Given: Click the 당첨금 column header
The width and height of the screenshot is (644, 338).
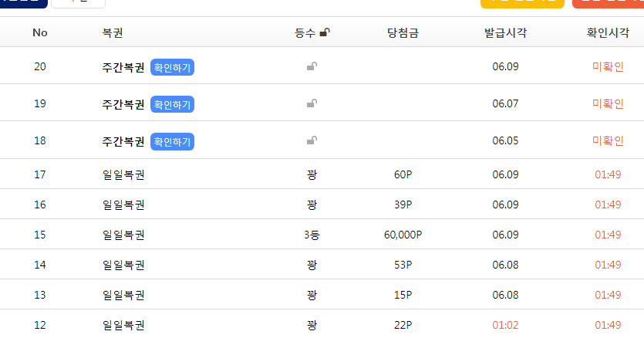Looking at the screenshot, I should coord(403,33).
